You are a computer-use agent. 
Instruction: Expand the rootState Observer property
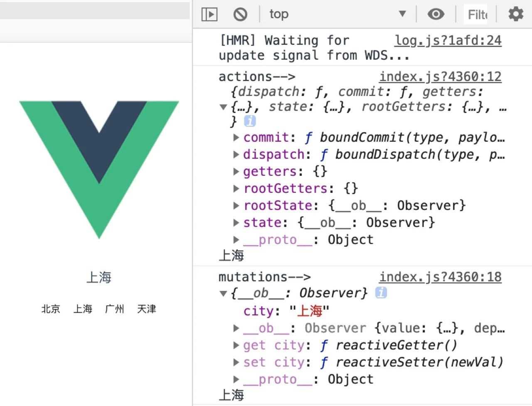(236, 206)
